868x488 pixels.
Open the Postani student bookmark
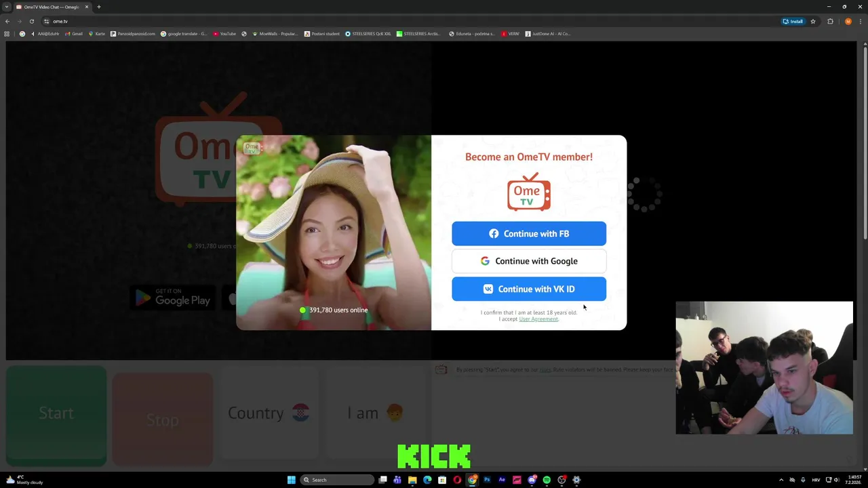pyautogui.click(x=322, y=34)
